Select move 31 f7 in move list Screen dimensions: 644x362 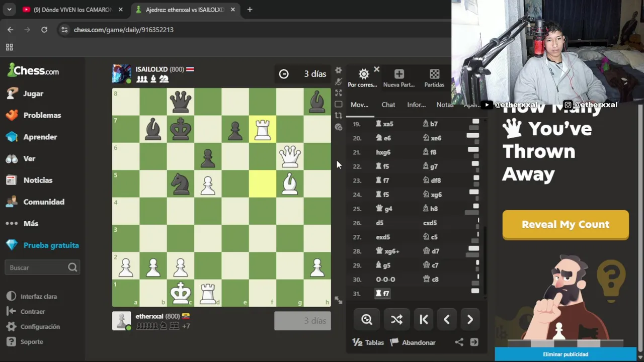pos(383,293)
